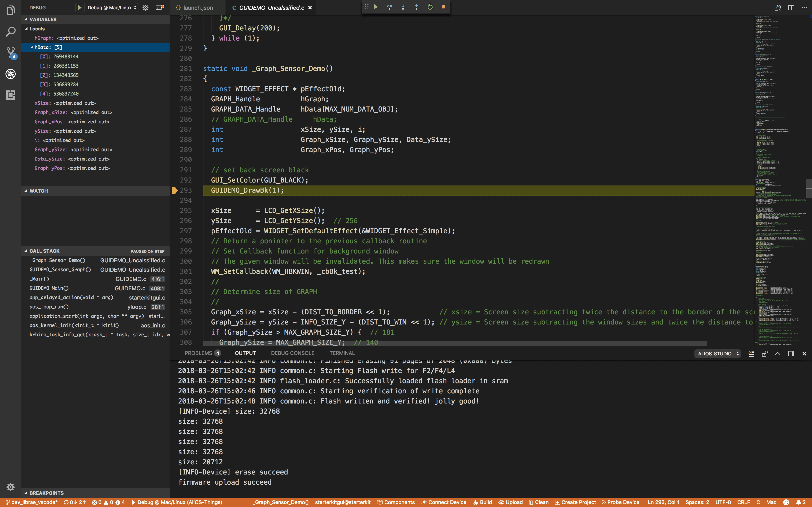This screenshot has height=507, width=812.
Task: Collapse the hData array variable
Action: point(32,47)
